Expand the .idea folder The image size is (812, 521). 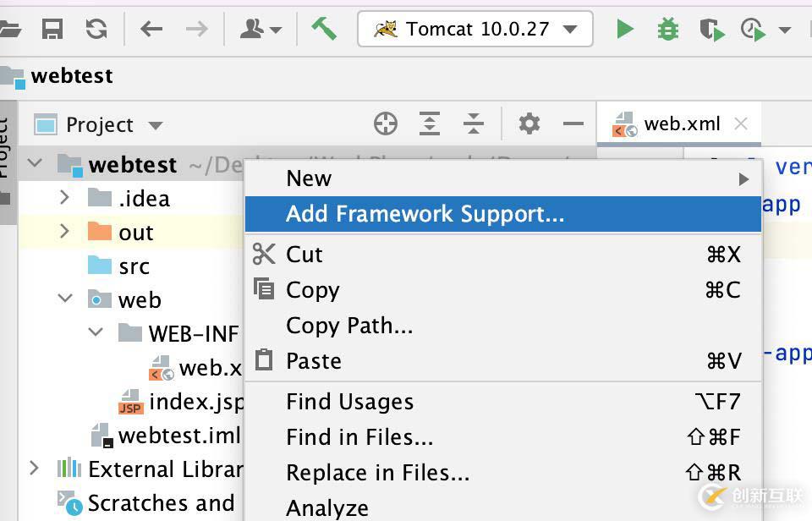point(65,197)
